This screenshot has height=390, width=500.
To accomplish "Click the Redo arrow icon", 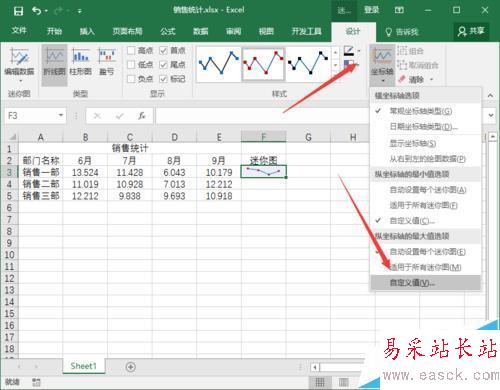I will pos(59,11).
